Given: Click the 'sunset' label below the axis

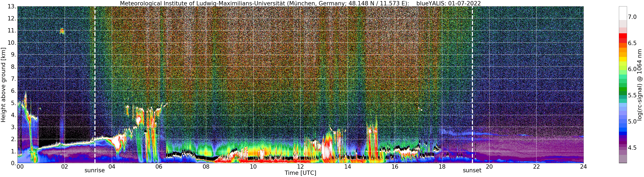Looking at the screenshot, I should click(x=472, y=171).
